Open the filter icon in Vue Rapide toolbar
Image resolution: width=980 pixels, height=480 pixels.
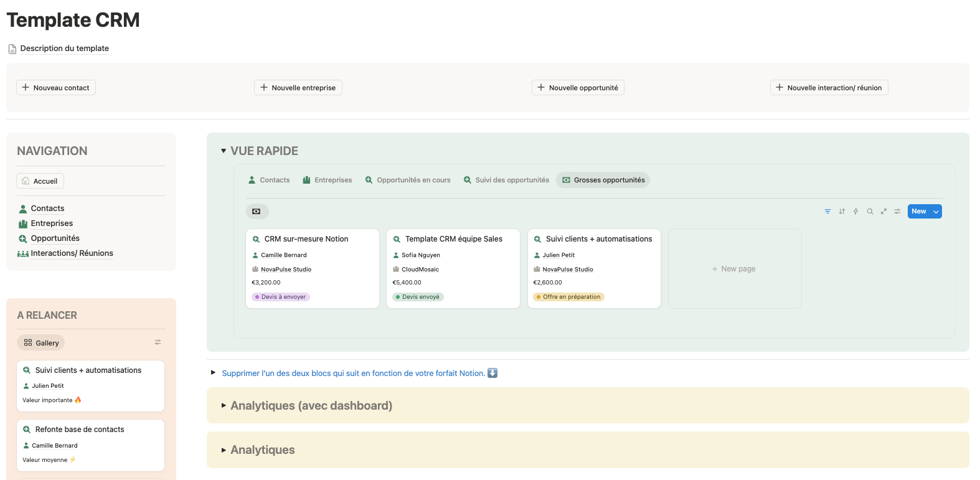click(x=827, y=212)
